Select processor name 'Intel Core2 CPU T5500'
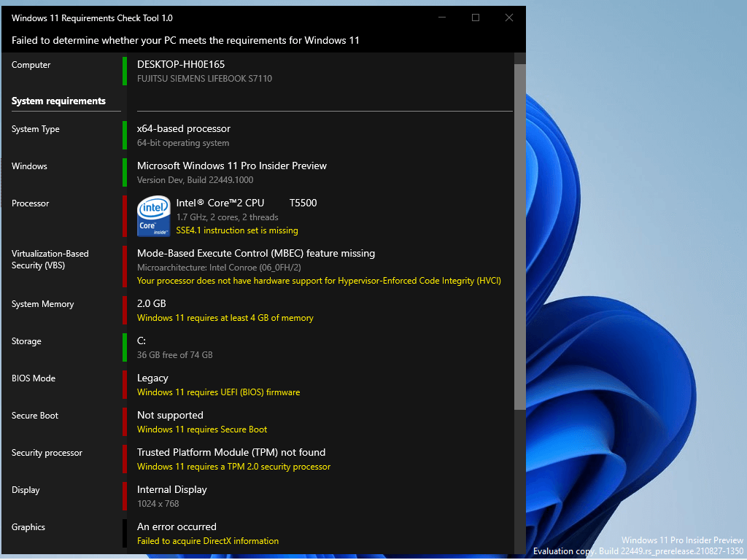 tap(247, 203)
